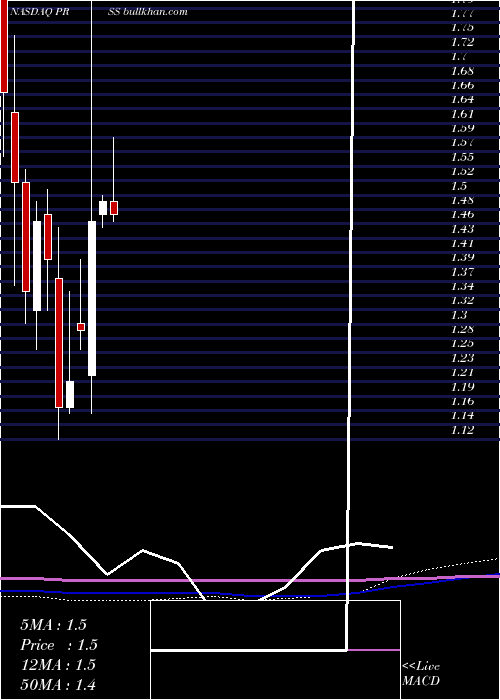500x700 pixels.
Task: Click the 1.77 price axis label
Action: [462, 13]
